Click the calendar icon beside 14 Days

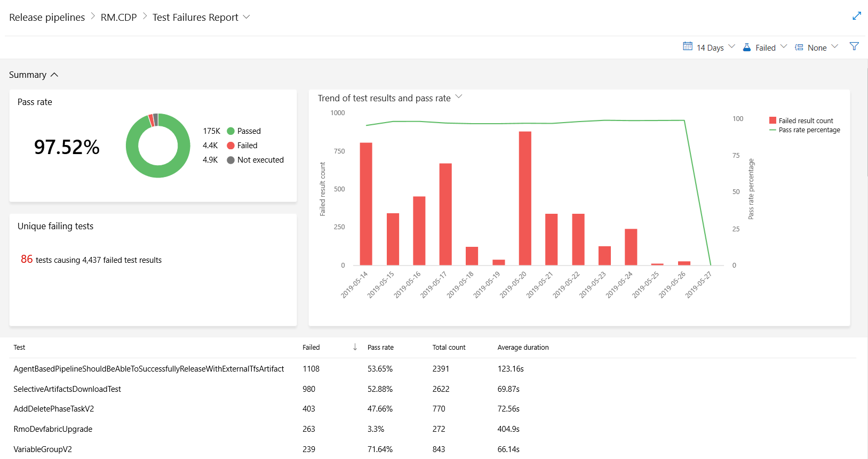pos(688,47)
